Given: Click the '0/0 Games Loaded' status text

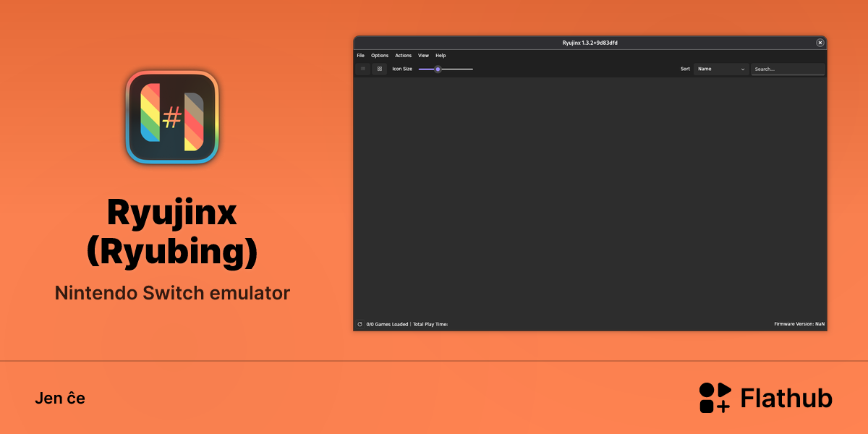Looking at the screenshot, I should [387, 324].
